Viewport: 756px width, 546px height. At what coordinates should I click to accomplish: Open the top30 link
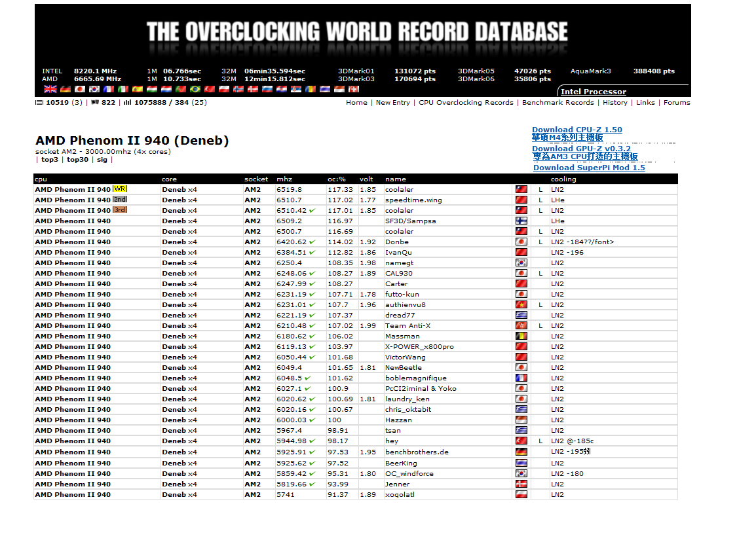point(77,160)
